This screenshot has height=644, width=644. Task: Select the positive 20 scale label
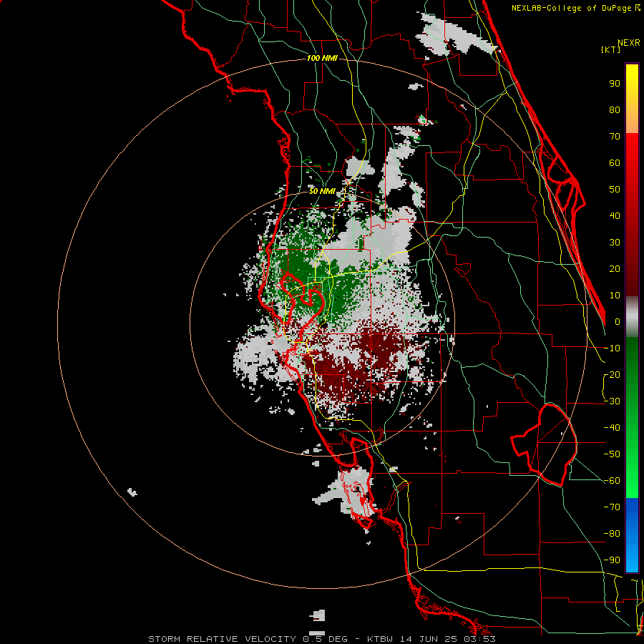[x=615, y=269]
